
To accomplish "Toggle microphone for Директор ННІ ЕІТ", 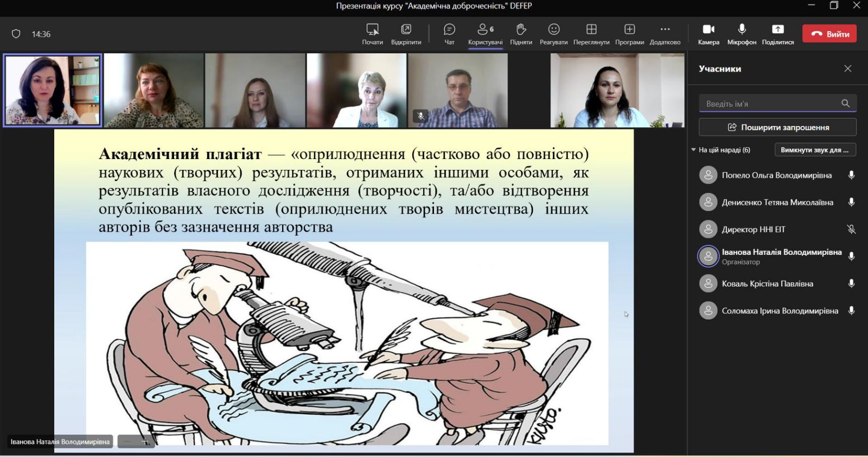I will [x=851, y=230].
